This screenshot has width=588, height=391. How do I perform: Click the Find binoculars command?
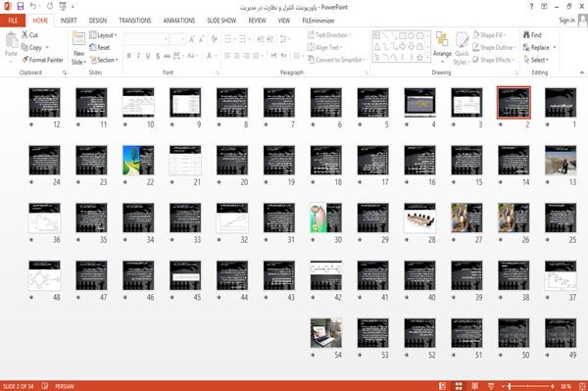point(532,35)
